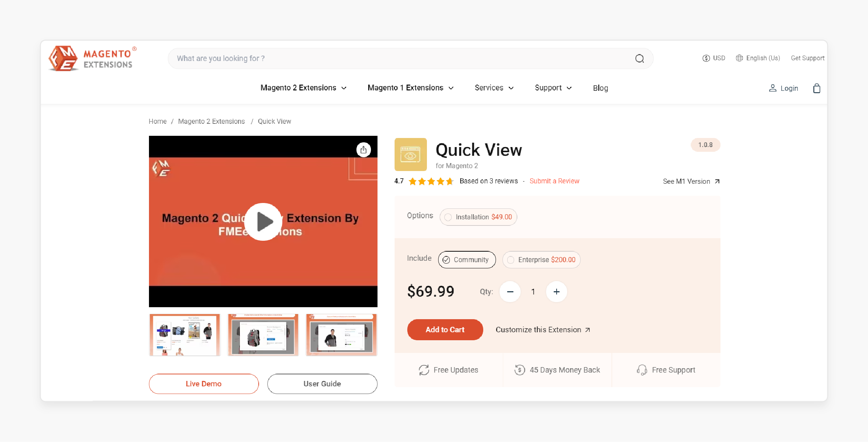Image resolution: width=868 pixels, height=443 pixels.
Task: Open the shopping bag cart icon
Action: point(816,88)
